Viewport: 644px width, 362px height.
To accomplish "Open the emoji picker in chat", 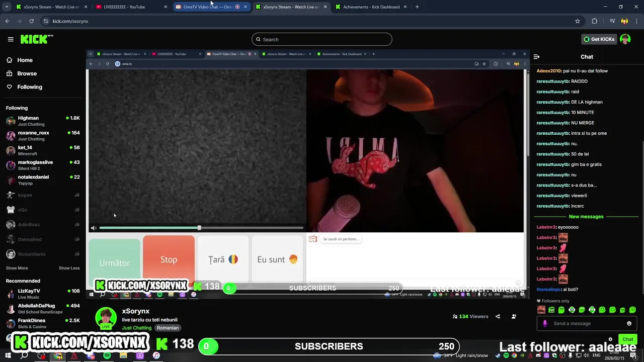I will [629, 323].
